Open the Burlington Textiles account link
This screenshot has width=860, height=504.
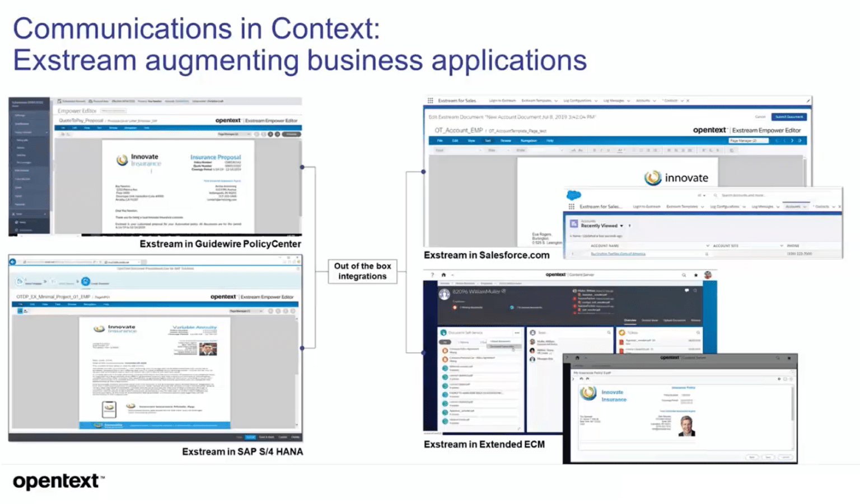point(618,254)
